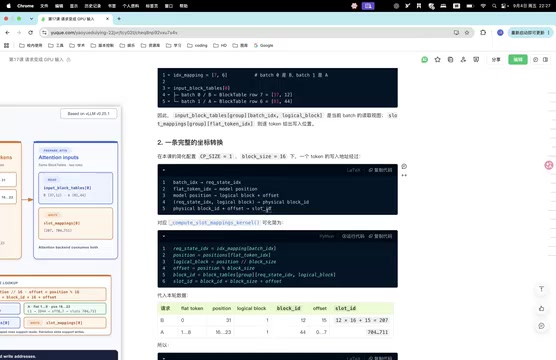Click the Chrome update pill button
The image size is (556, 360).
tap(530, 33)
